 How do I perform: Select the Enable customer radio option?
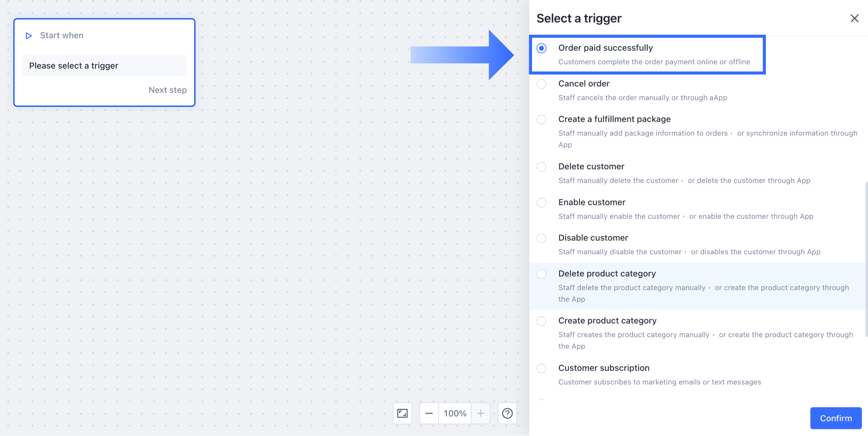(x=541, y=203)
